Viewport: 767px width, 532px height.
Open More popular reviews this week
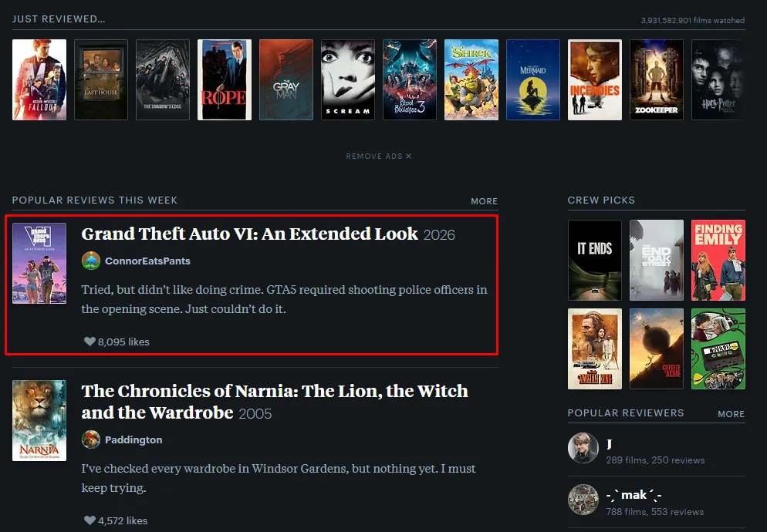point(485,201)
